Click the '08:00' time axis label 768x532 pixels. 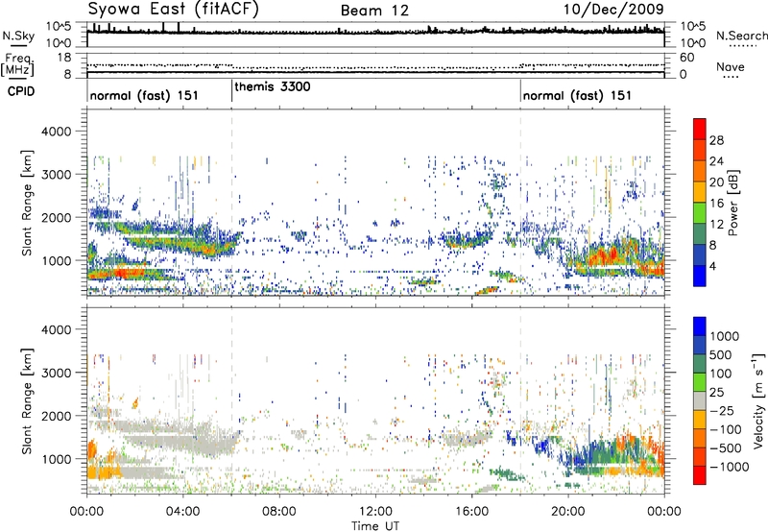[279, 512]
